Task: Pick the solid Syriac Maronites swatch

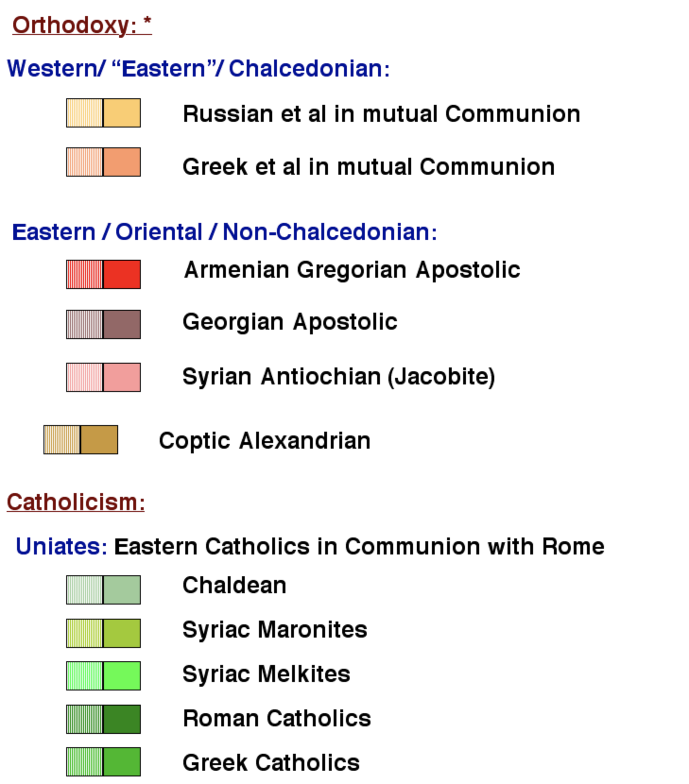Action: pos(122,633)
